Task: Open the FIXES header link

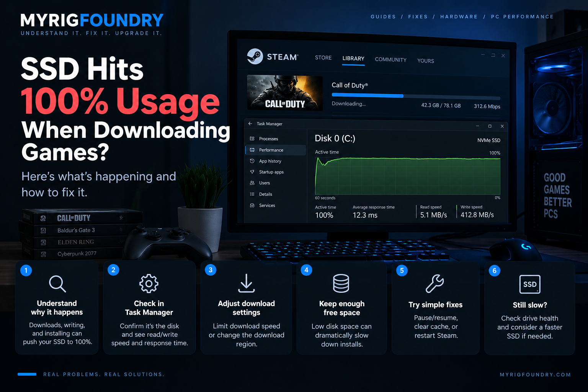Action: point(418,17)
